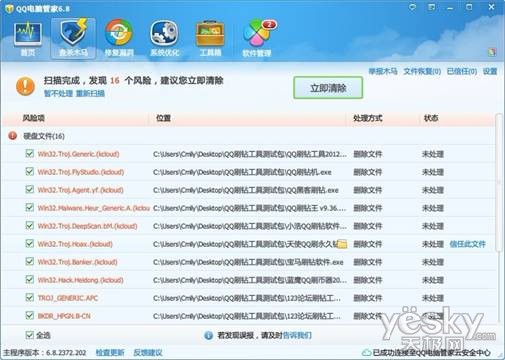505x360 pixels.
Task: Uncheck Win32.Troj.Generic.(kcloud) checkbox
Action: [x=30, y=153]
